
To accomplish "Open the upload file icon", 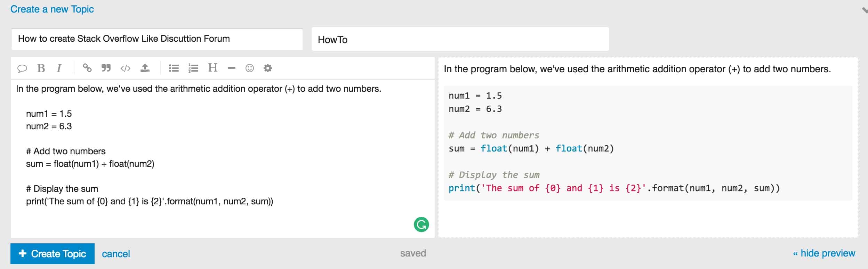I will click(x=145, y=68).
